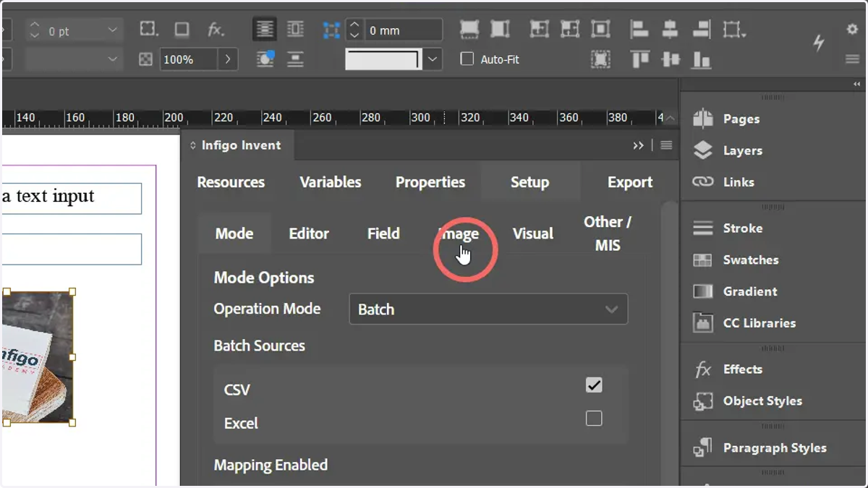Check the Excel batch source

tap(594, 418)
